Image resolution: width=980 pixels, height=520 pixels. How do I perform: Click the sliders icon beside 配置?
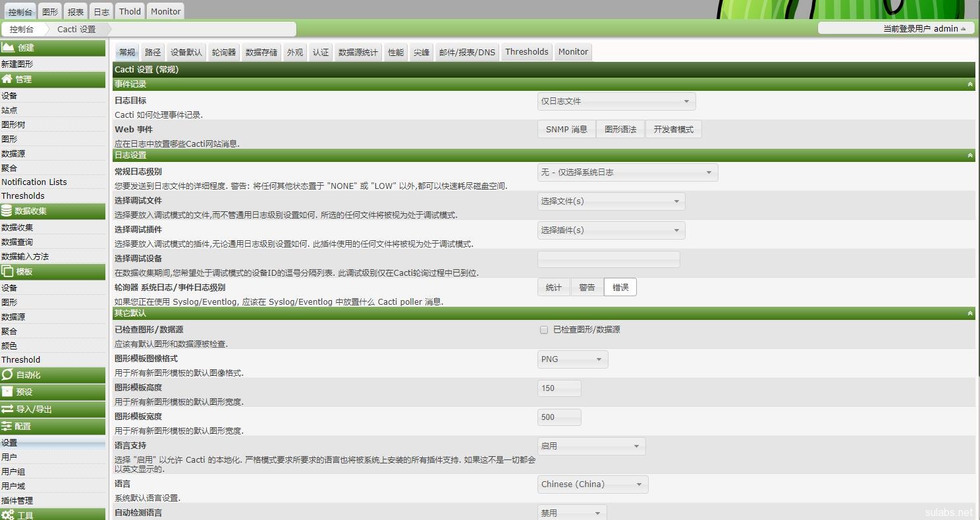click(7, 426)
